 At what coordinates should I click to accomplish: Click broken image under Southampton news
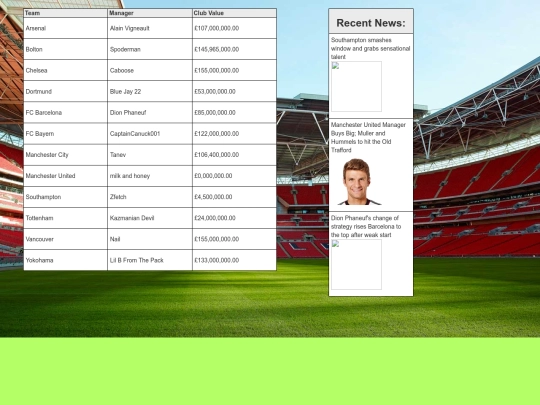click(x=356, y=86)
